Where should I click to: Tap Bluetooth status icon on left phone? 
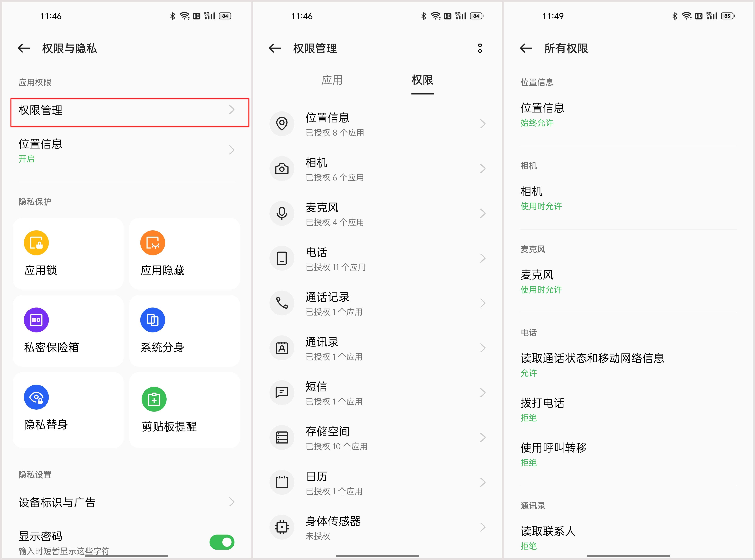click(173, 16)
